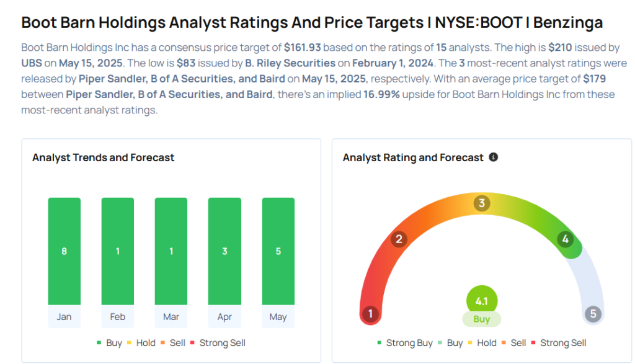Click the Boot Barn Holdings Analyst Ratings heading
Screen dimensions: 635x364
point(312,23)
